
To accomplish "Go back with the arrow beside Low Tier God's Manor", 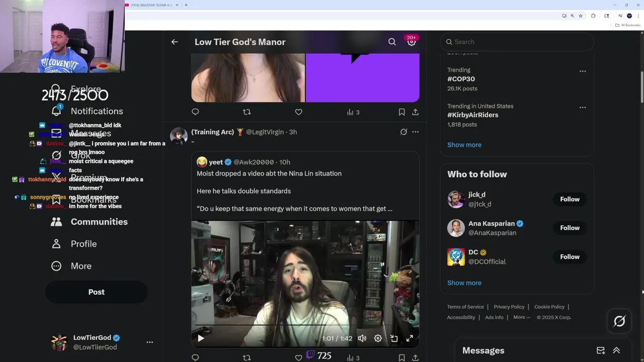I will click(x=175, y=42).
